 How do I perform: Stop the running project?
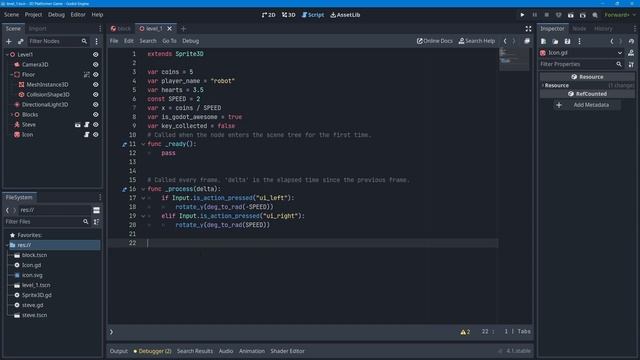547,15
